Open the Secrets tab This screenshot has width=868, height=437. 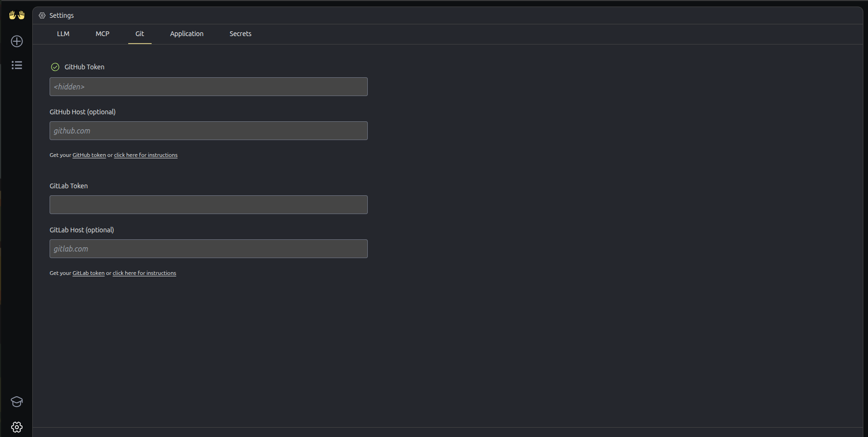(240, 34)
